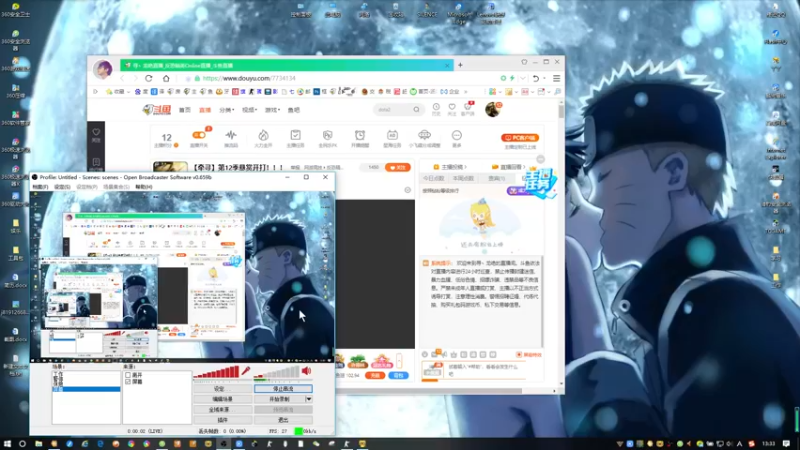Click heart icon in Douyu dark sidebar
This screenshot has height=450, width=800.
[96, 132]
